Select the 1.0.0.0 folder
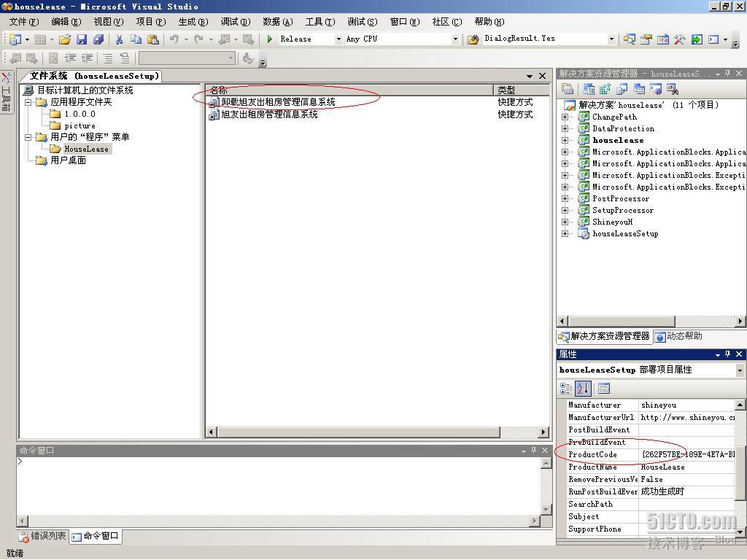This screenshot has height=560, width=747. (80, 114)
